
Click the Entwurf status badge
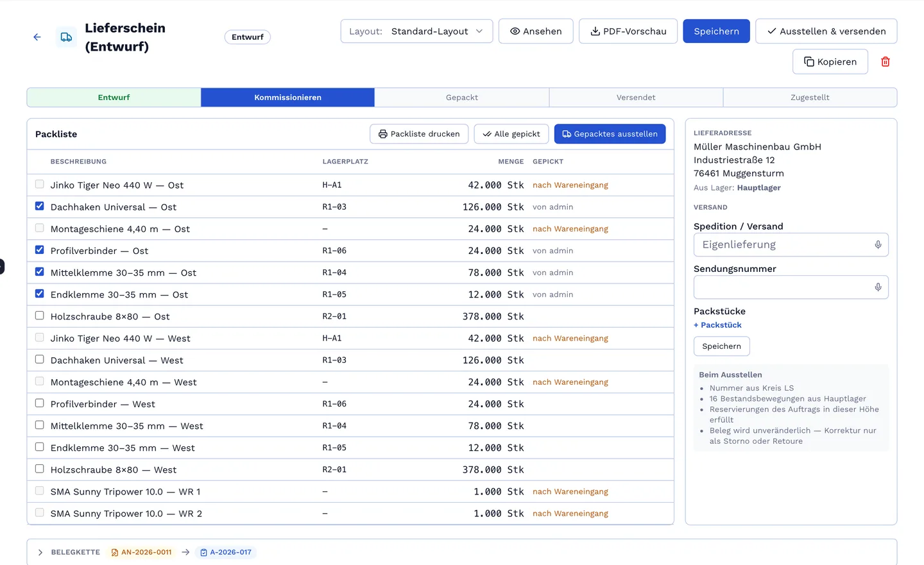[247, 37]
